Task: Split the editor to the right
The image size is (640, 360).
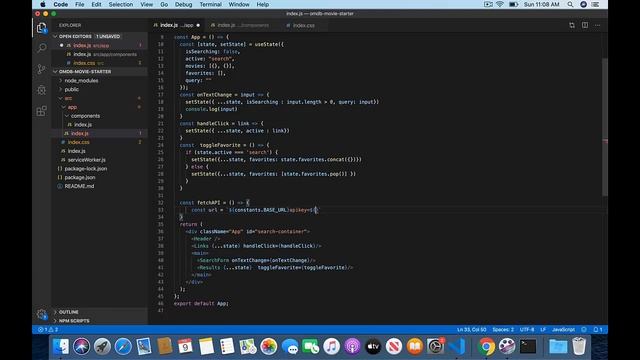Action: click(x=585, y=25)
